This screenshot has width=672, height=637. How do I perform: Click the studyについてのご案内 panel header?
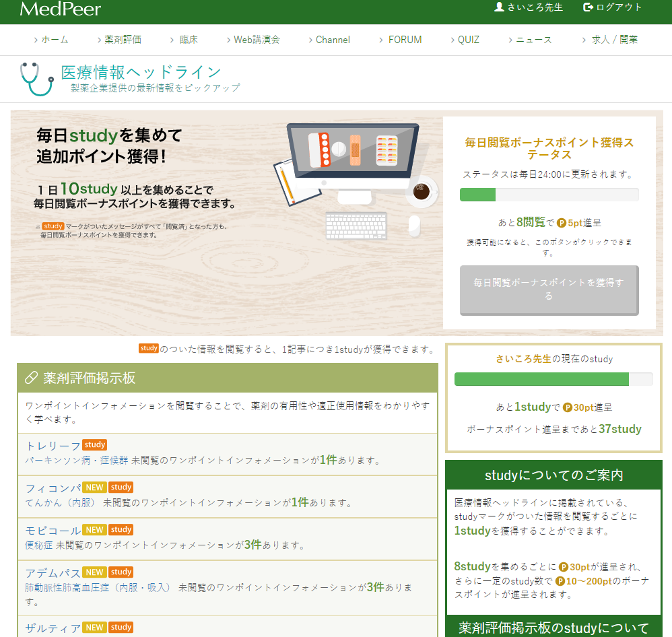[x=553, y=475]
